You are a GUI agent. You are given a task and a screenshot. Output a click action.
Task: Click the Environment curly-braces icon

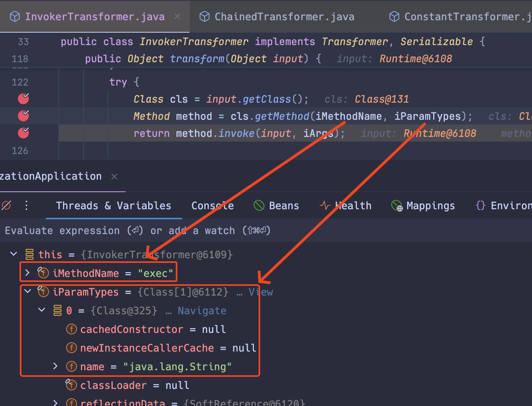480,205
